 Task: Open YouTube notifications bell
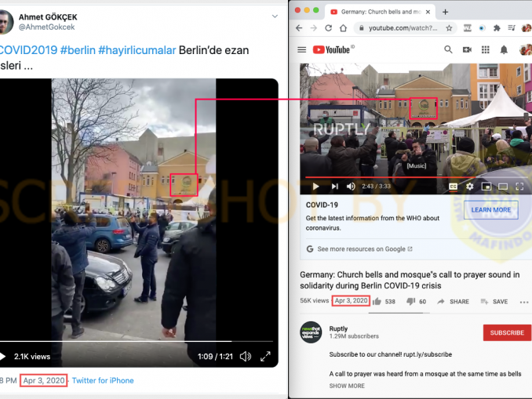coord(504,50)
